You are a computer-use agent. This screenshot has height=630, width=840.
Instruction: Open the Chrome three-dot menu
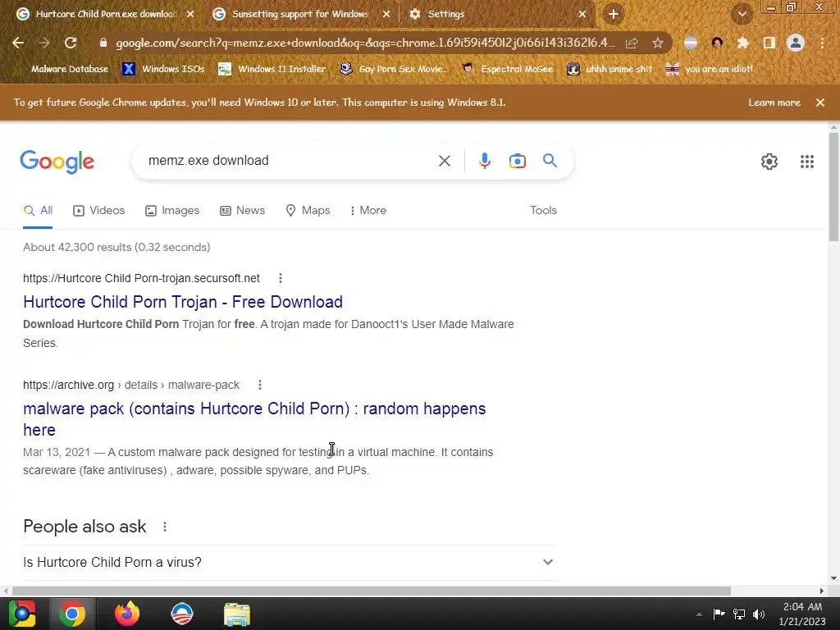coord(822,43)
